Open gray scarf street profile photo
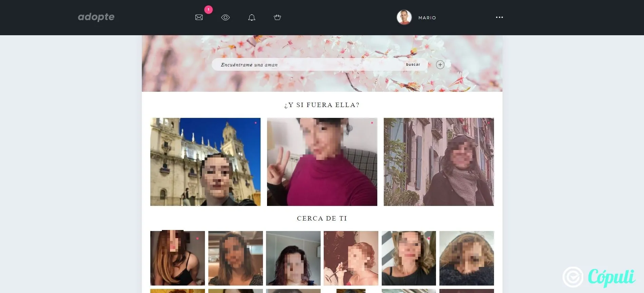644x293 pixels. pos(439,162)
